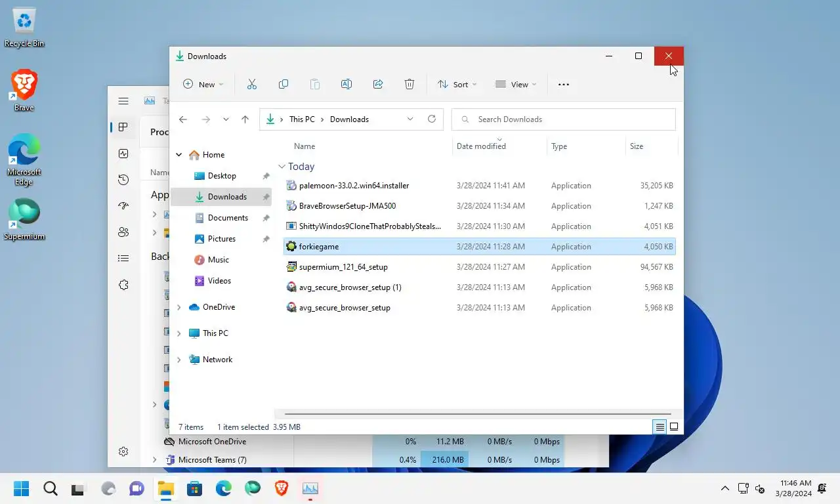Image resolution: width=840 pixels, height=504 pixels.
Task: Open Task Manager App history icon
Action: point(123,180)
